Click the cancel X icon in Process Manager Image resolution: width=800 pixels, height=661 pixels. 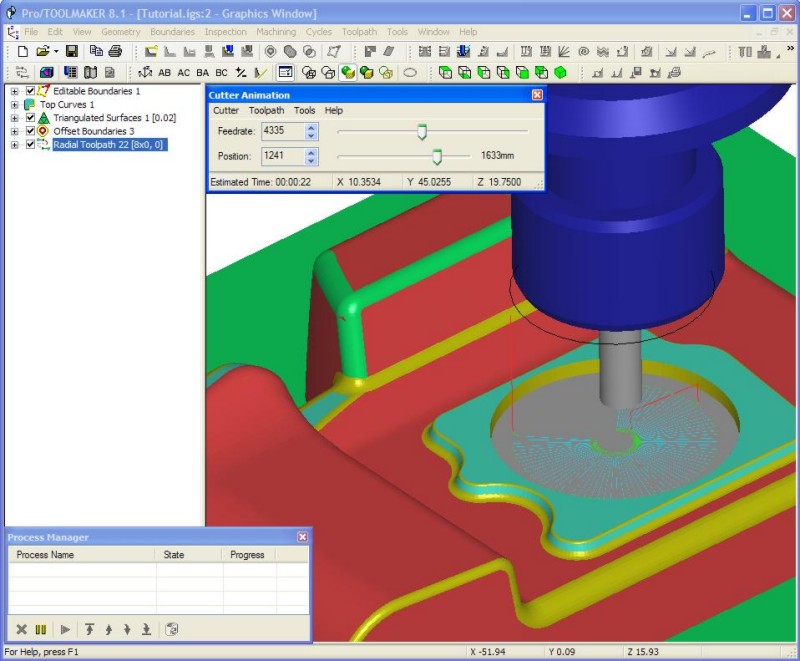pos(21,629)
